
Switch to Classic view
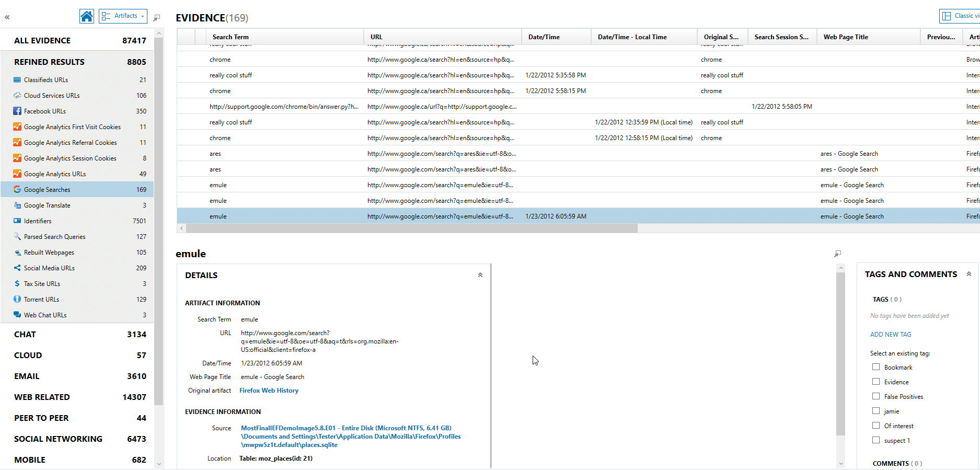tap(960, 16)
